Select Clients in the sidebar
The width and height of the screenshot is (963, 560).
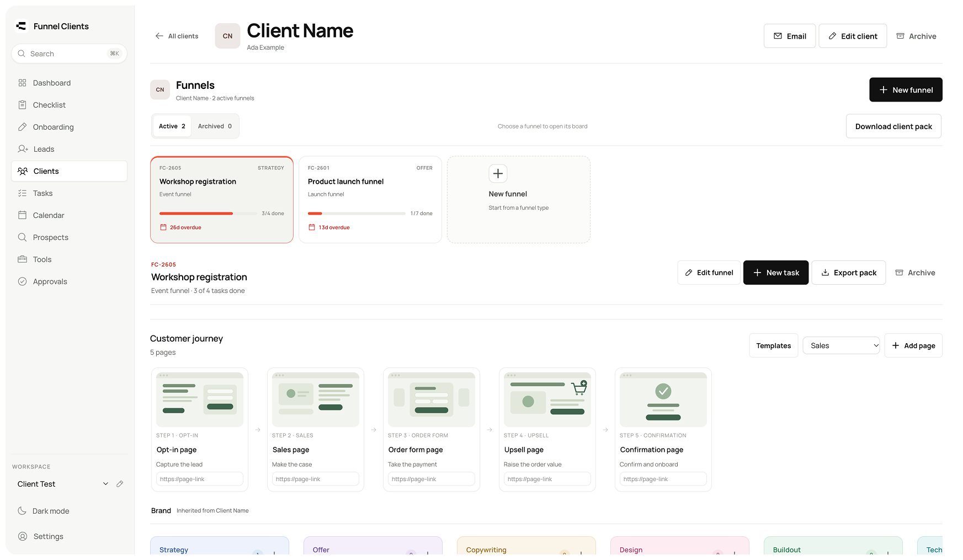click(x=69, y=171)
